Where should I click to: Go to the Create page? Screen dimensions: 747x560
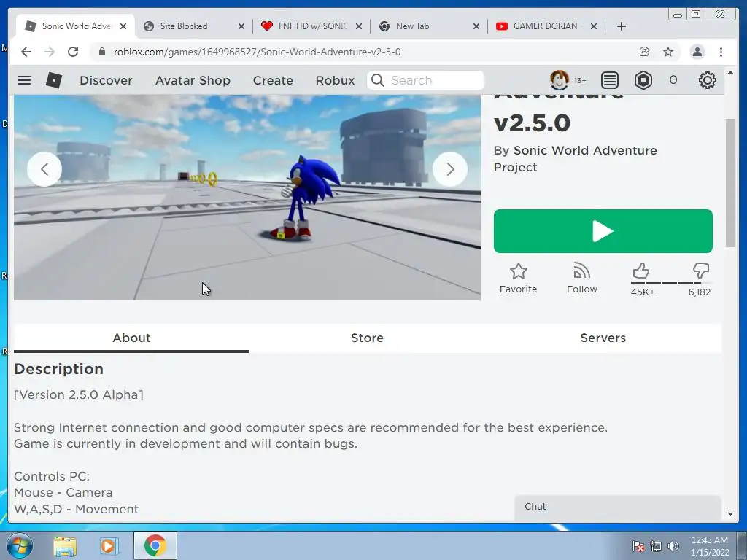(273, 80)
